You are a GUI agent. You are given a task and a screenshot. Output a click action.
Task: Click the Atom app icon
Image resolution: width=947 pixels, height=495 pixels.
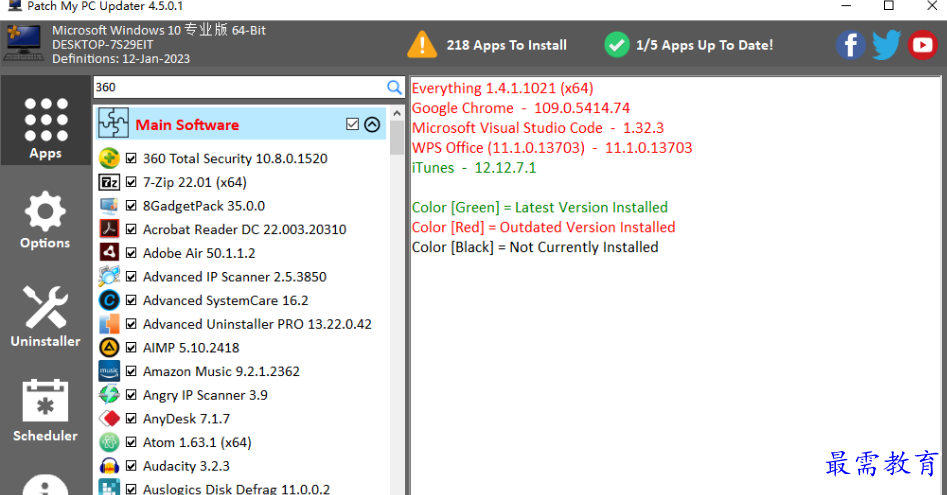coord(109,442)
